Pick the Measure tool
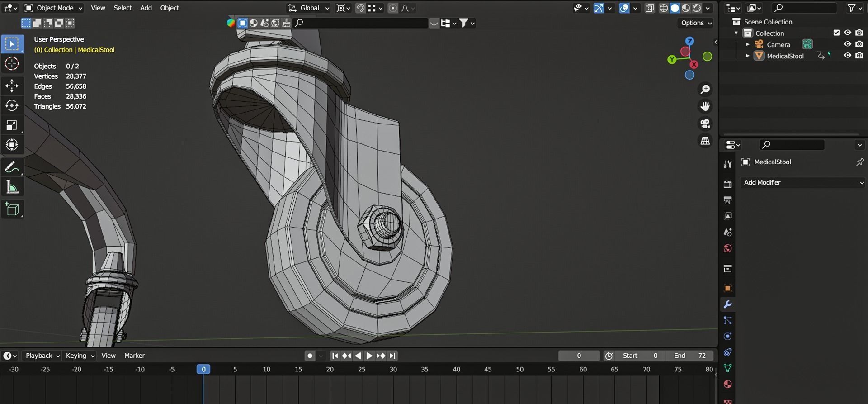The image size is (868, 404). 12,187
